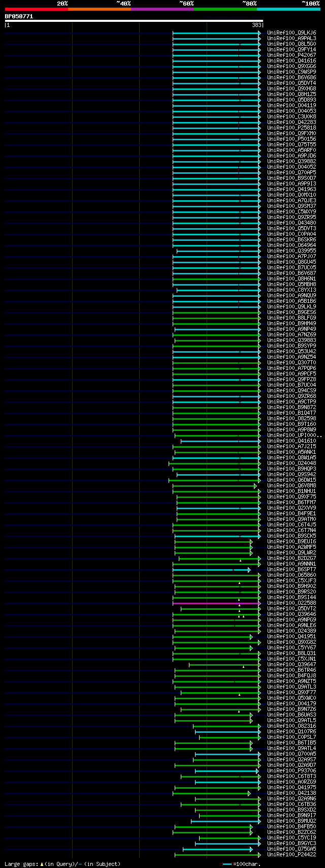This screenshot has height=868, width=325.
Task: Click the UniRef100_A9CTP9 label
Action: pyautogui.click(x=291, y=402)
